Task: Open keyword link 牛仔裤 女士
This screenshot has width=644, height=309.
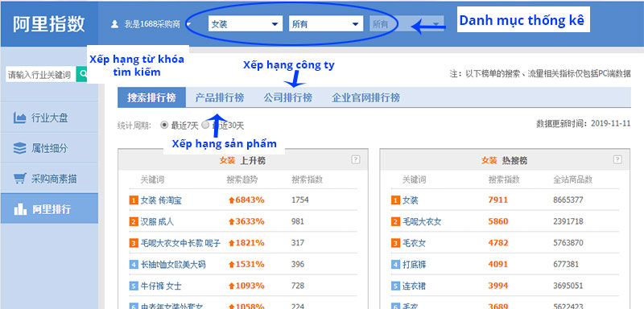Action: [161, 286]
